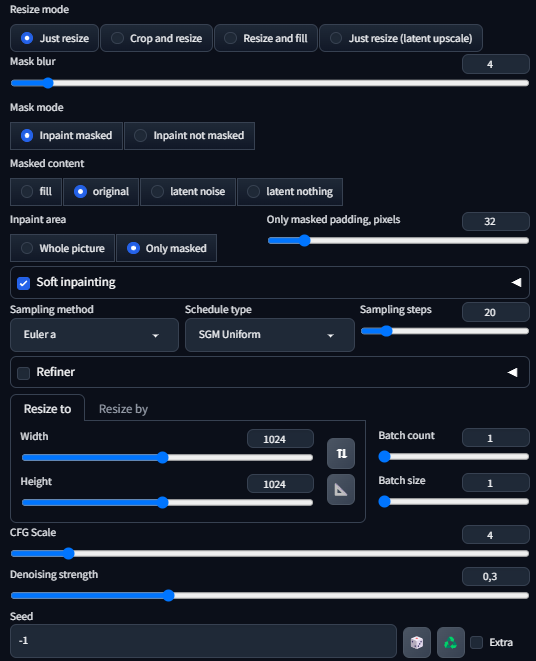The height and width of the screenshot is (661, 536).
Task: Click the Height number field
Action: [x=280, y=484]
